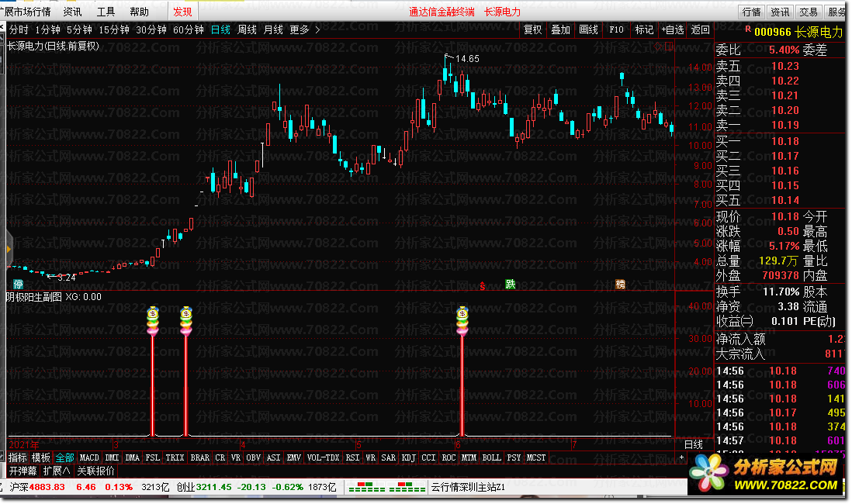
Task: Click the 画线 drawing button
Action: coord(588,30)
